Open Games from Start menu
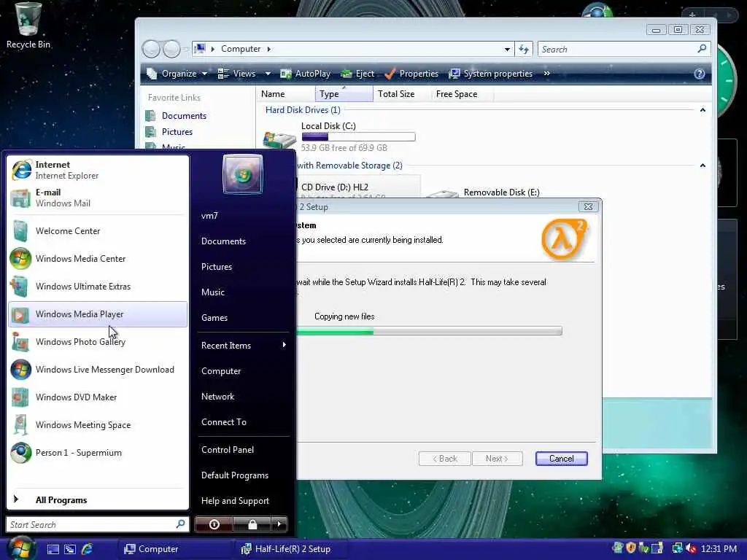 tap(243, 318)
